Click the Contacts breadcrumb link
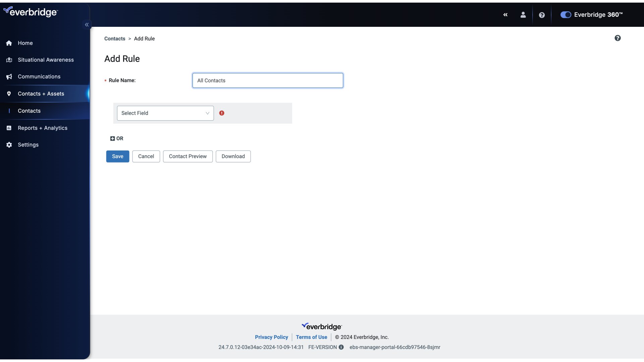 click(115, 39)
